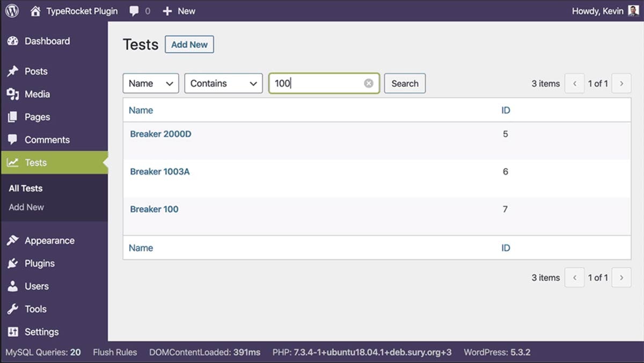Click the Add New button beside Tests heading
Screen dimensions: 644x363
(x=189, y=45)
